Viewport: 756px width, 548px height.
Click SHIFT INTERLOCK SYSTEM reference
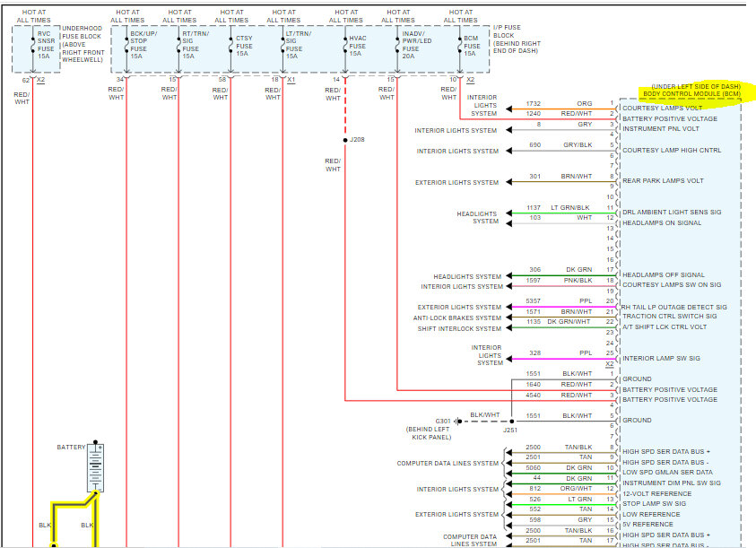(x=459, y=328)
